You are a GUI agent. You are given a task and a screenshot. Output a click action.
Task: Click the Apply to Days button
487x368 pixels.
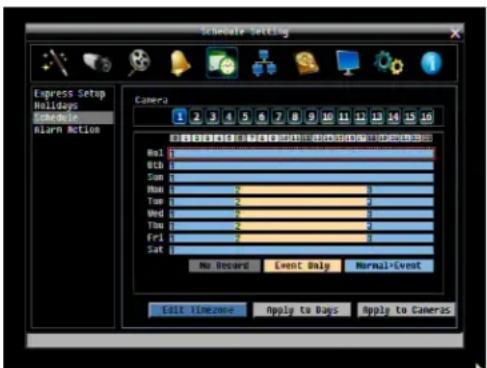(x=302, y=310)
